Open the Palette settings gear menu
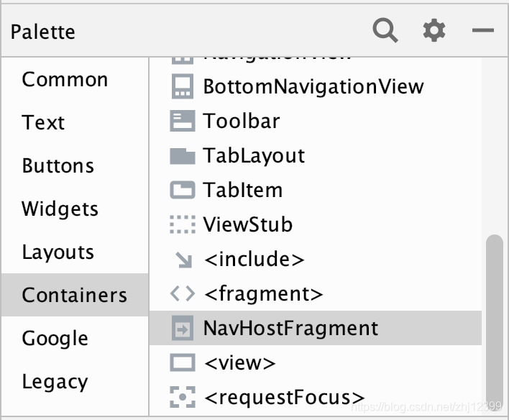The image size is (509, 420). (x=434, y=31)
